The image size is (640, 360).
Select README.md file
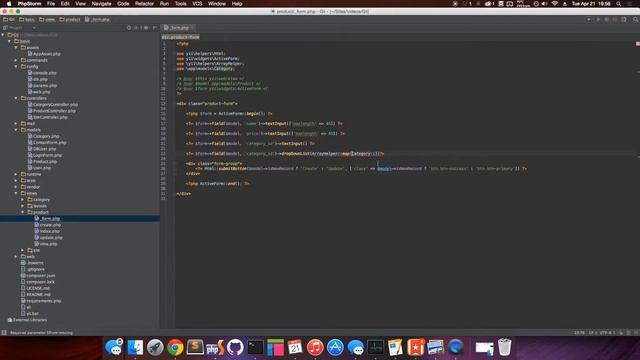[36, 294]
